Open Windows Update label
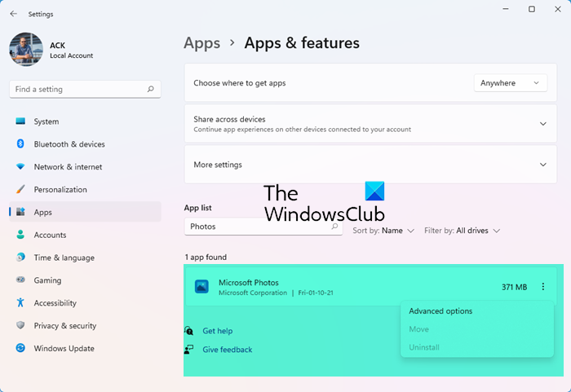The width and height of the screenshot is (571, 392). pos(64,348)
